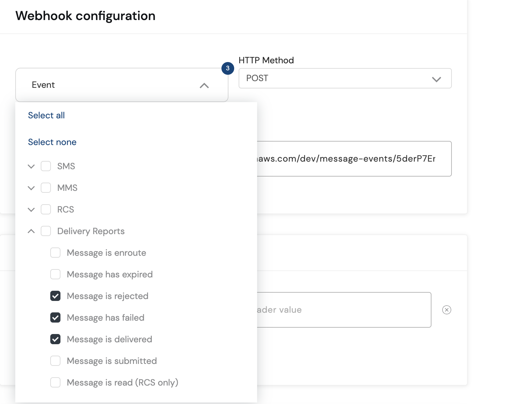Uncheck Message is delivered
Image resolution: width=532 pixels, height=404 pixels.
point(55,339)
